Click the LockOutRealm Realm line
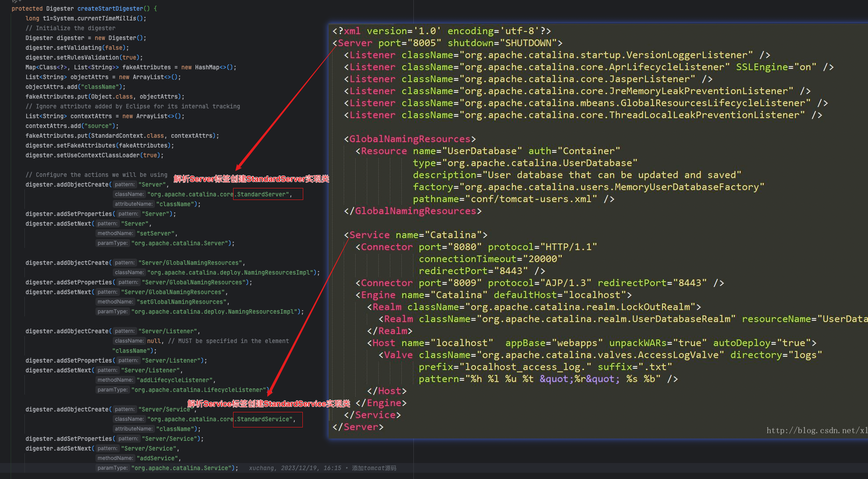Image resolution: width=868 pixels, height=479 pixels. (x=534, y=307)
